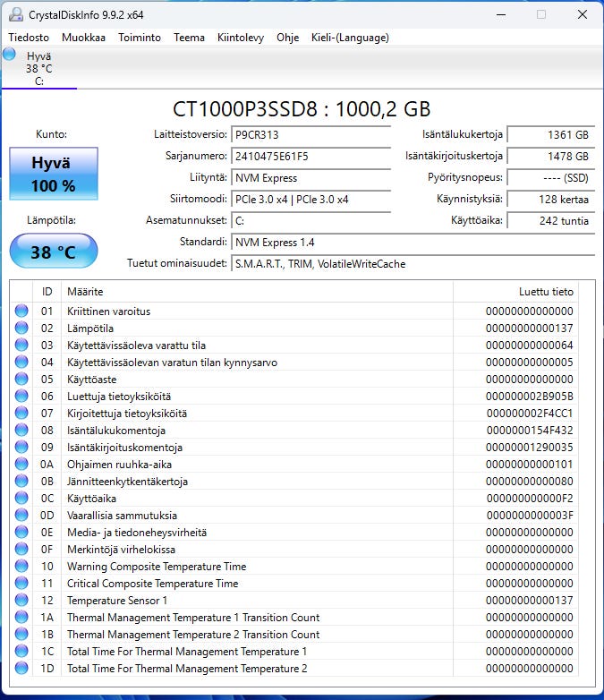
Task: Click status orb for Isäntälukukomentoja row
Action: (x=21, y=430)
